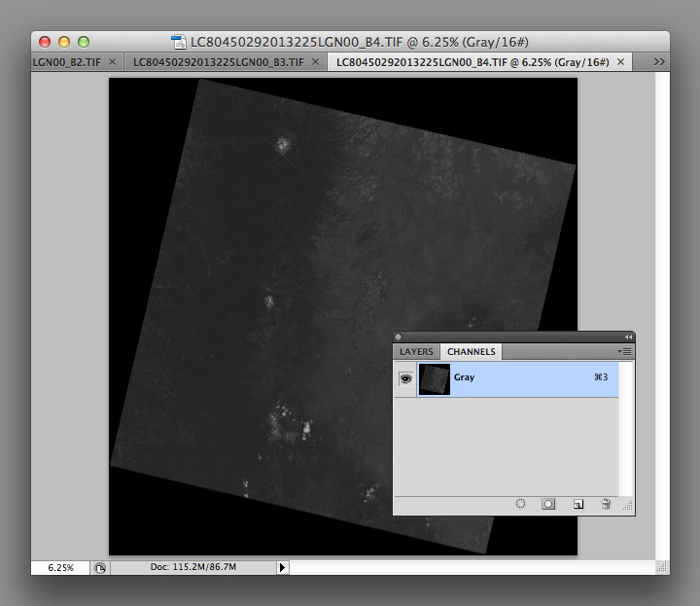This screenshot has width=700, height=606.
Task: Save selection as channel icon
Action: pos(548,504)
